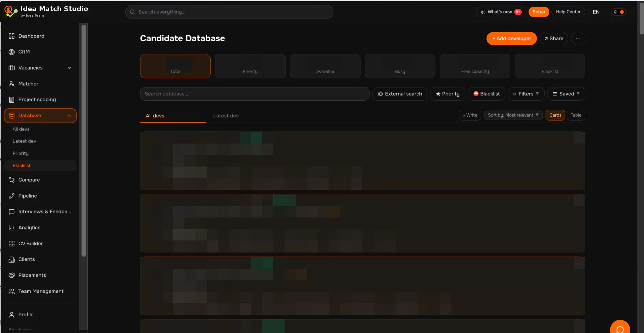Viewport: 644px width, 333px height.
Task: Focus the Search everything field
Action: [x=229, y=12]
